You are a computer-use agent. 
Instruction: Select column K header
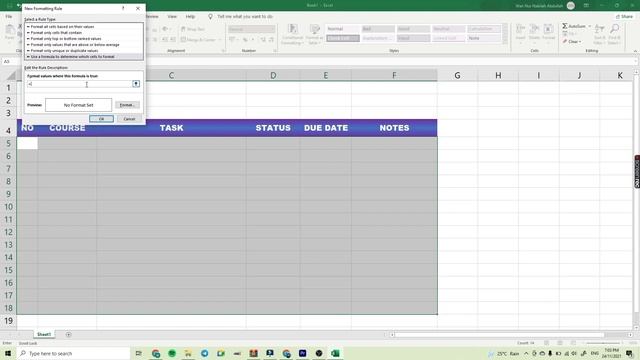620,76
